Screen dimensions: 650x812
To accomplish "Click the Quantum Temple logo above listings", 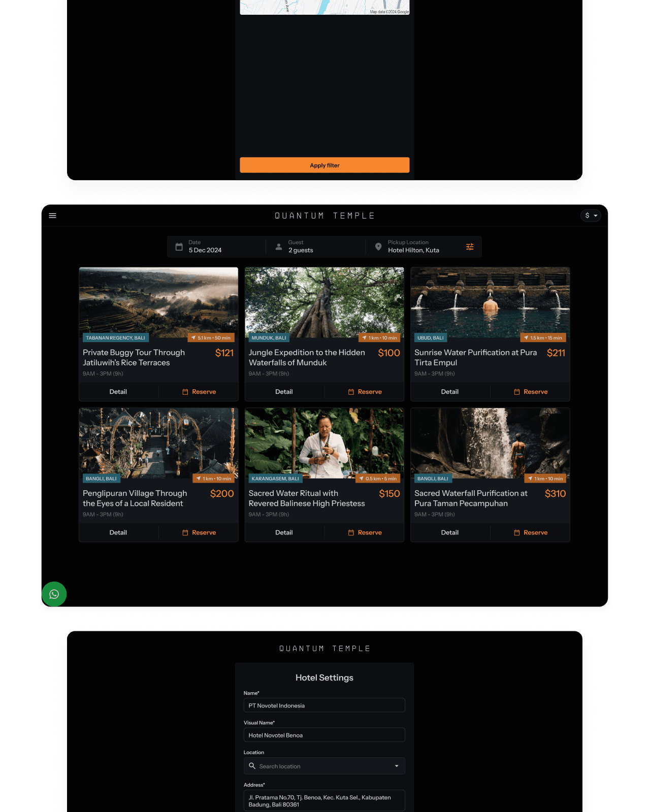I will click(324, 216).
